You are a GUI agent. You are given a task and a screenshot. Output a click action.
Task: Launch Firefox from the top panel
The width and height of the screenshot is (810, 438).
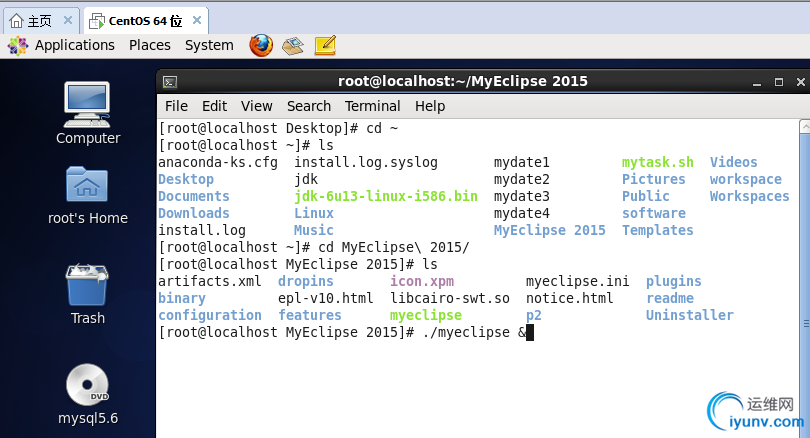pyautogui.click(x=261, y=45)
